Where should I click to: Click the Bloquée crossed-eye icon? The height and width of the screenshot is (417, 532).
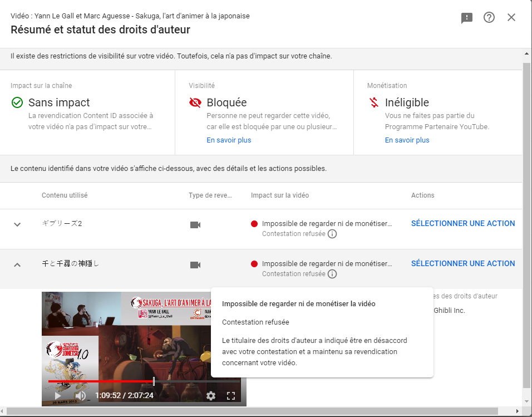click(195, 102)
